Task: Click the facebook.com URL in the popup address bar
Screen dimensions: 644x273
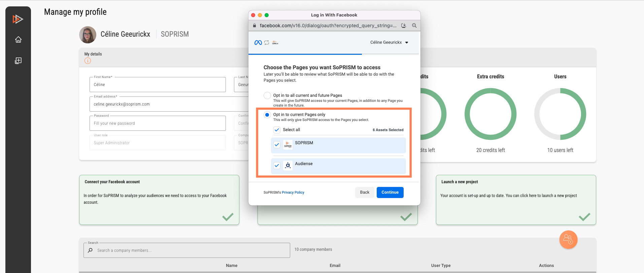Action: [x=328, y=26]
